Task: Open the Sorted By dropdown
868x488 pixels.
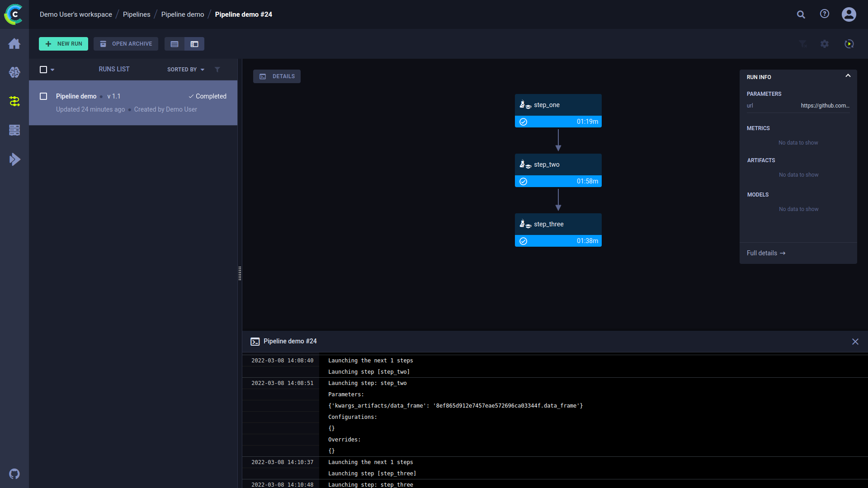Action: point(186,70)
